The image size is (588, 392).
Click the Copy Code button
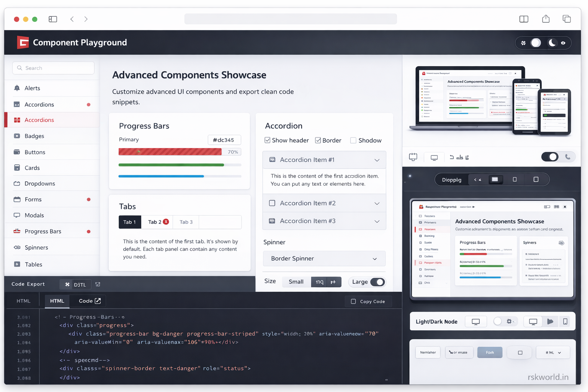(368, 301)
